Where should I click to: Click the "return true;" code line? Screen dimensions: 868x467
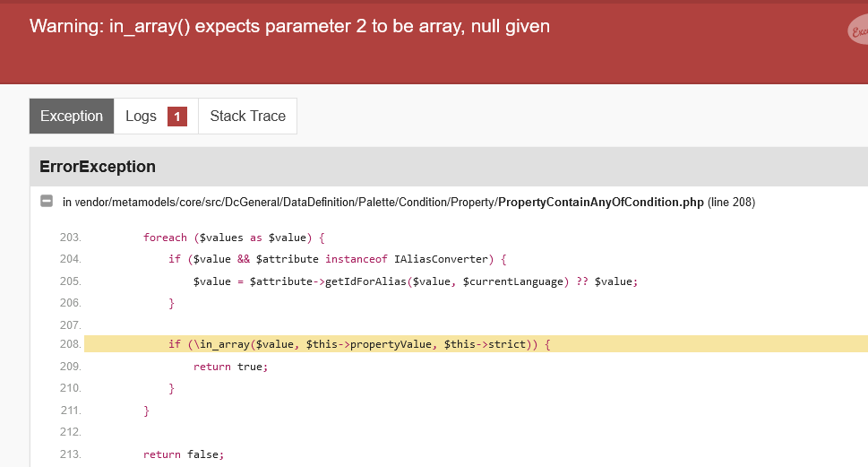coord(230,367)
